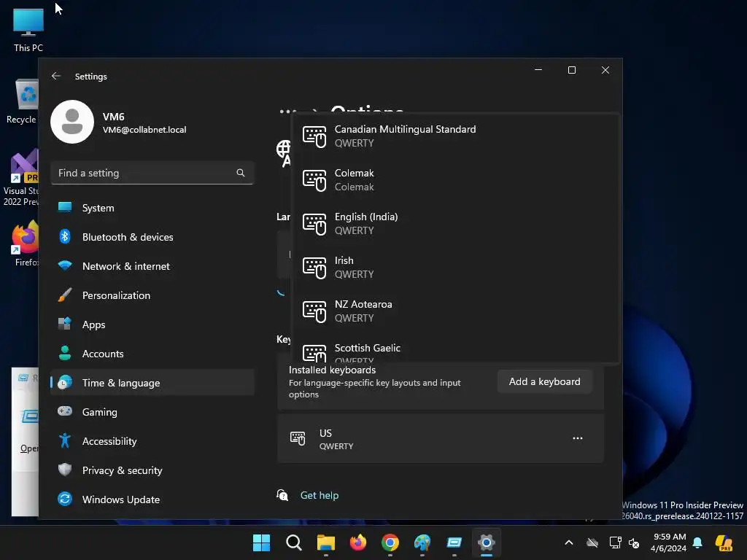Open the Copilot preview taskbar icon
Screen dimensions: 747x560
[x=724, y=542]
